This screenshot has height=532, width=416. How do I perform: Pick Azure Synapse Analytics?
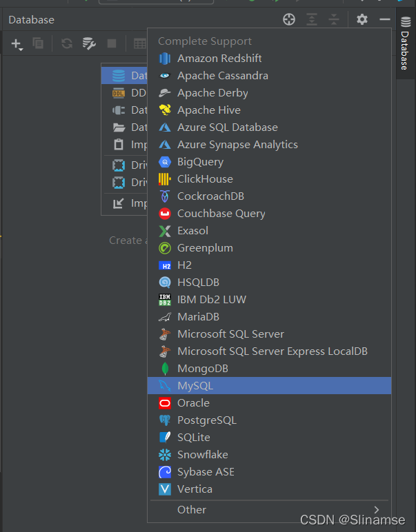coord(269,145)
